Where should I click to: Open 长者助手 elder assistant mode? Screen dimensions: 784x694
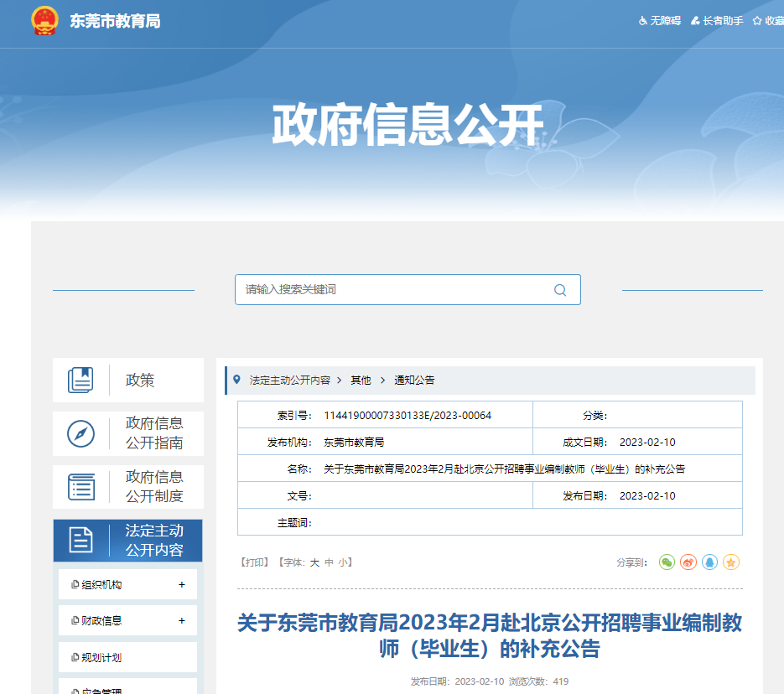(x=717, y=20)
